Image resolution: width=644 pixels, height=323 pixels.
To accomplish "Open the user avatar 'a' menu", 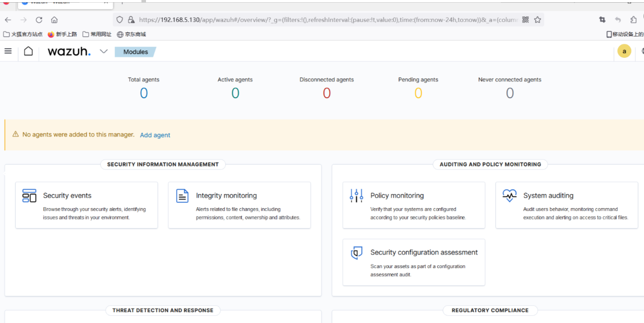I will (x=624, y=51).
